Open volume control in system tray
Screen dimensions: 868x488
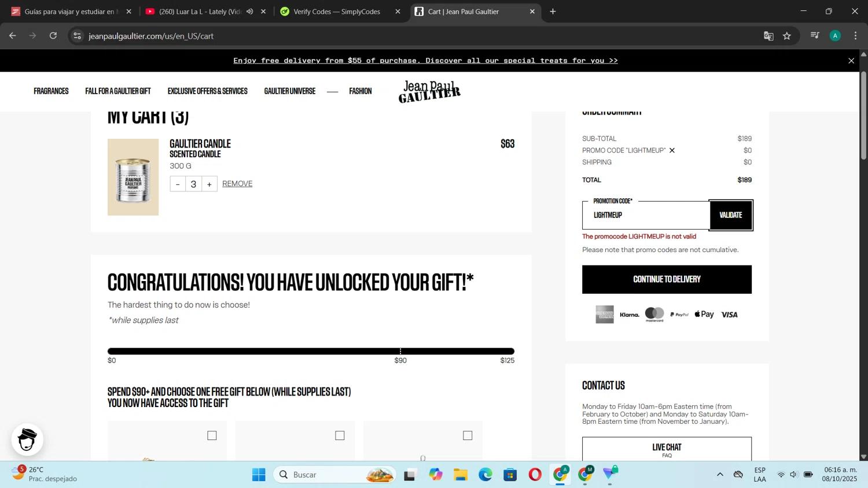click(x=793, y=475)
